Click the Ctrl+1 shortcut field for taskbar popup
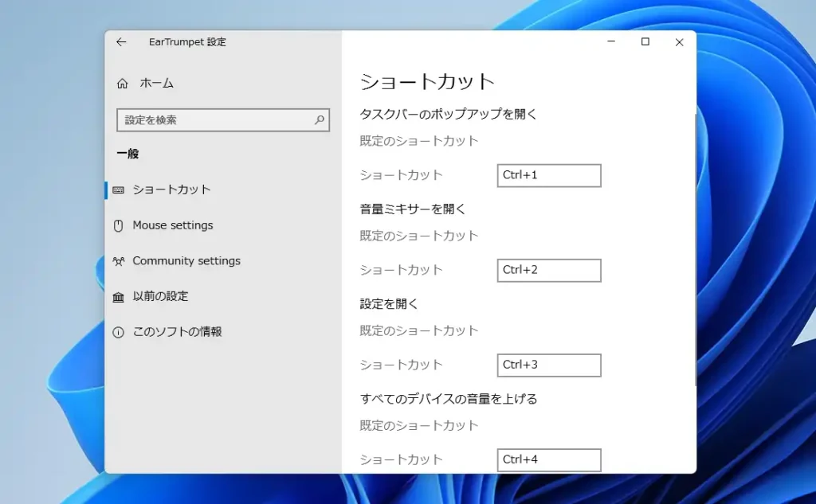The width and height of the screenshot is (816, 504). pos(549,175)
